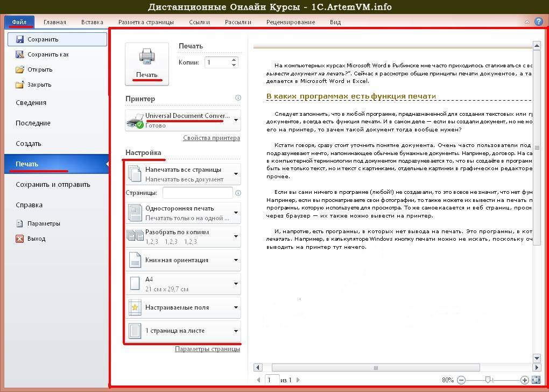This screenshot has width=549, height=392.
Task: Open Свойства принтера link
Action: [211, 138]
